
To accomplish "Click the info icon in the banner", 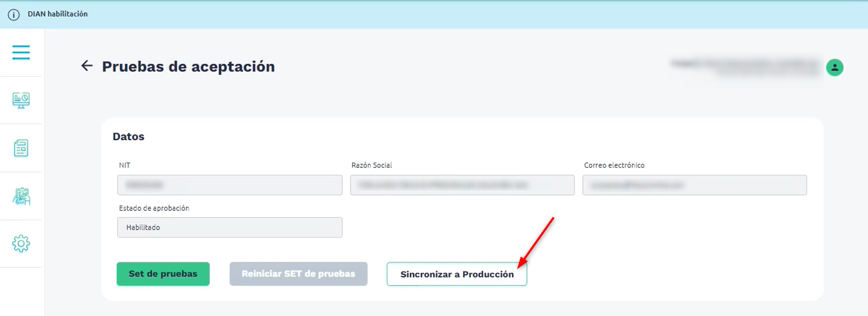I will pyautogui.click(x=14, y=15).
